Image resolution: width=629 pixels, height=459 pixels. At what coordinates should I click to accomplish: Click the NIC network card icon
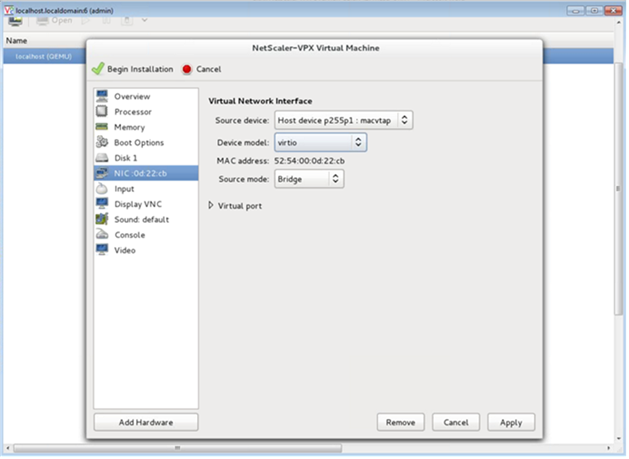click(x=102, y=173)
